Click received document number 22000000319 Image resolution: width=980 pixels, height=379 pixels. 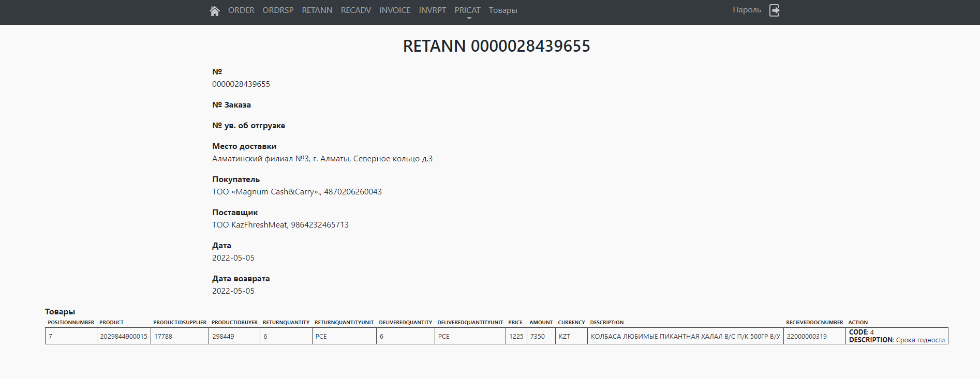click(807, 336)
